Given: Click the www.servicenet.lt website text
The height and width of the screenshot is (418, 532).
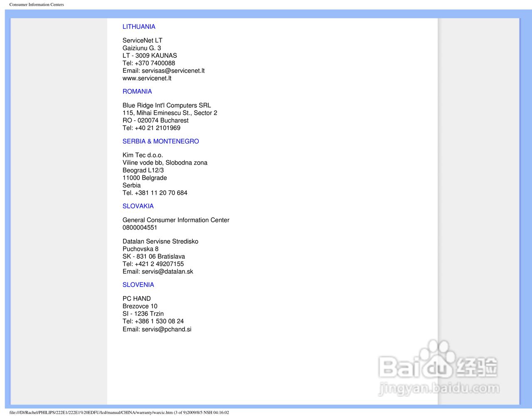Looking at the screenshot, I should [x=147, y=78].
